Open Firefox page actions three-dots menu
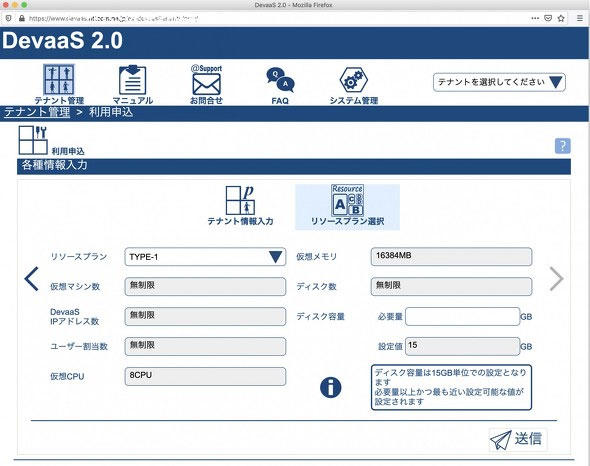Image resolution: width=590 pixels, height=466 pixels. pyautogui.click(x=535, y=18)
